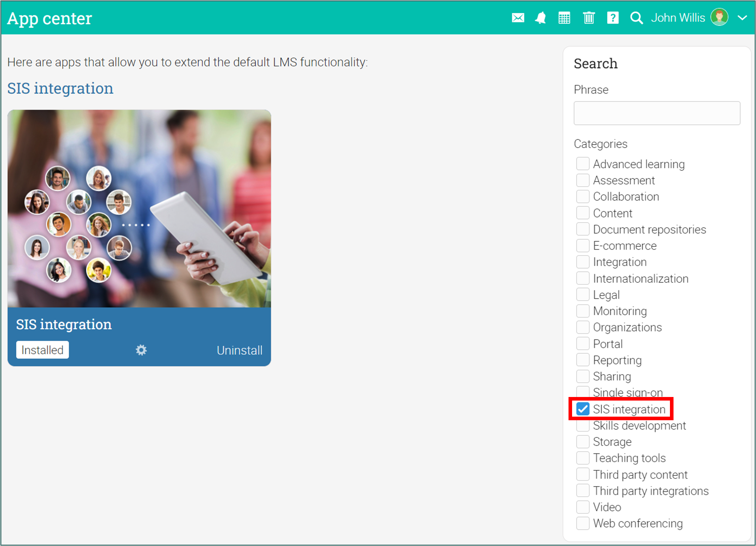Open the trash can icon
The width and height of the screenshot is (756, 546).
click(589, 18)
